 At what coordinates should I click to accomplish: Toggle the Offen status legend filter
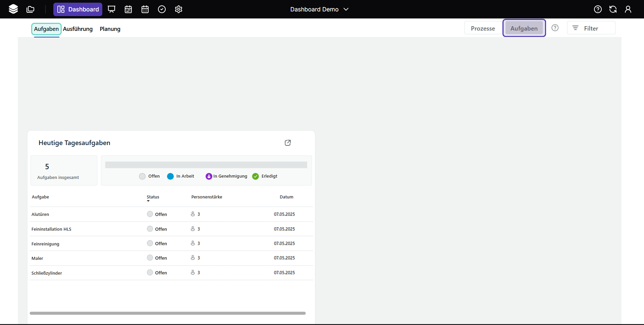coord(150,176)
